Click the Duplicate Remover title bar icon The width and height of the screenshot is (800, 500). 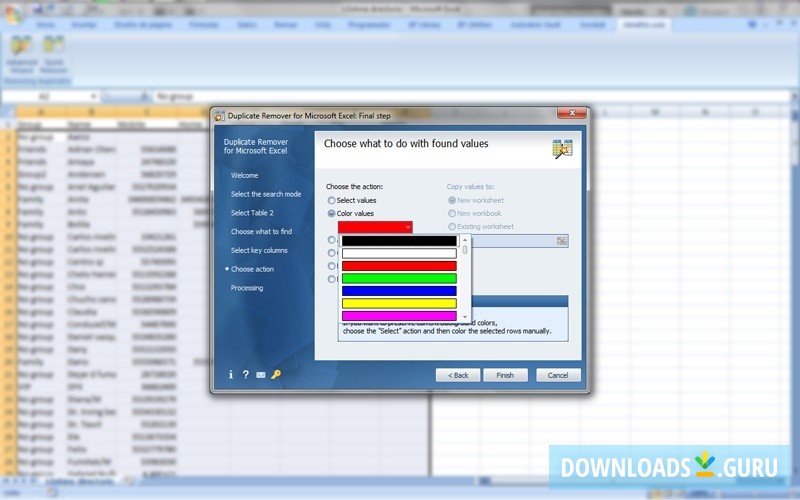pos(219,116)
